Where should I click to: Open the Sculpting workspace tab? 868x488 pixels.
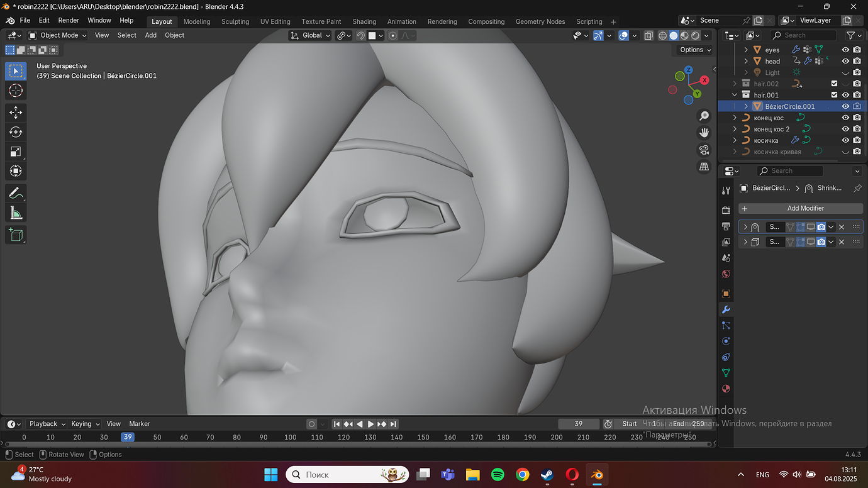click(235, 21)
